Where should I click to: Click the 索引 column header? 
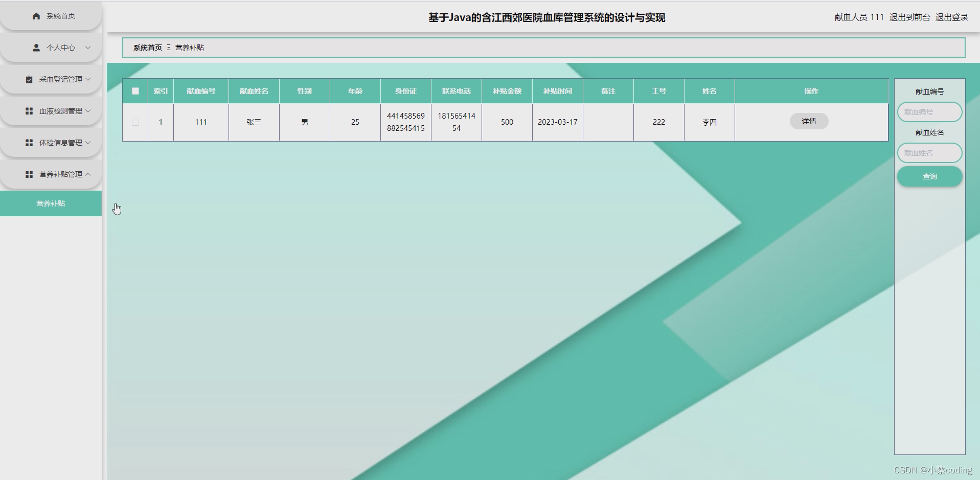(x=161, y=91)
